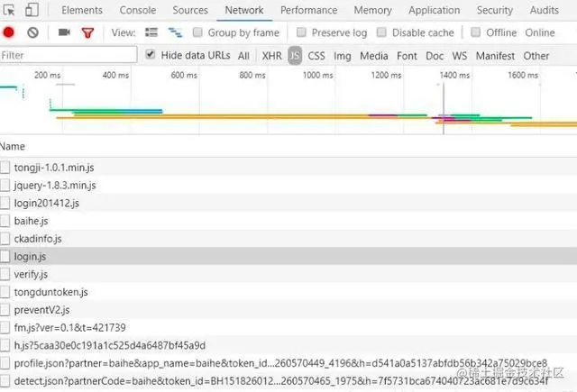Clear the network log

32,32
